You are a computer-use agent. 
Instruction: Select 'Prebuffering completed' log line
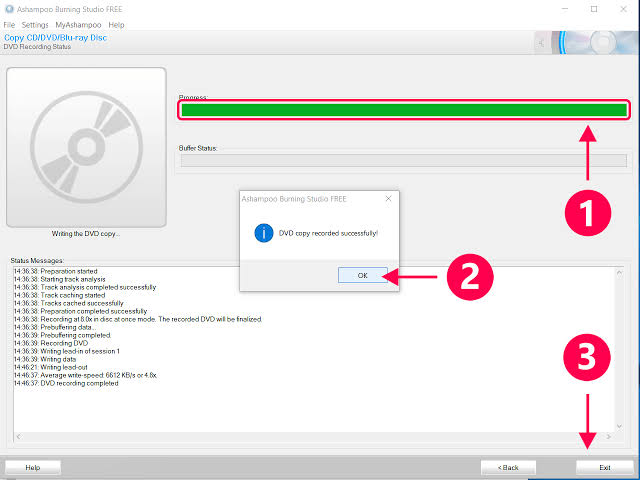(62, 335)
